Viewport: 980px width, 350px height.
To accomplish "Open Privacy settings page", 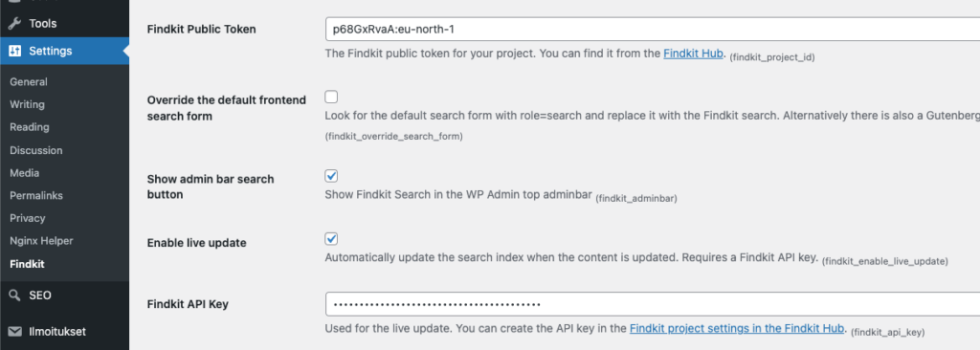I will click(28, 218).
